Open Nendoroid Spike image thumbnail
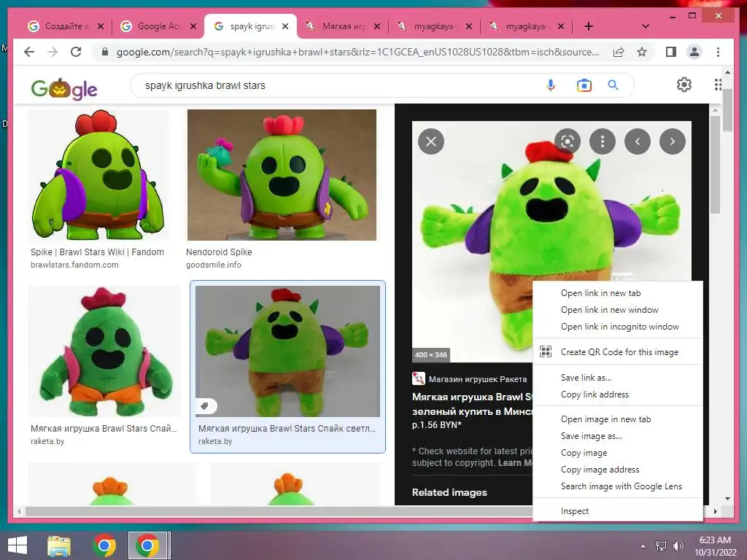The height and width of the screenshot is (560, 747). [282, 175]
